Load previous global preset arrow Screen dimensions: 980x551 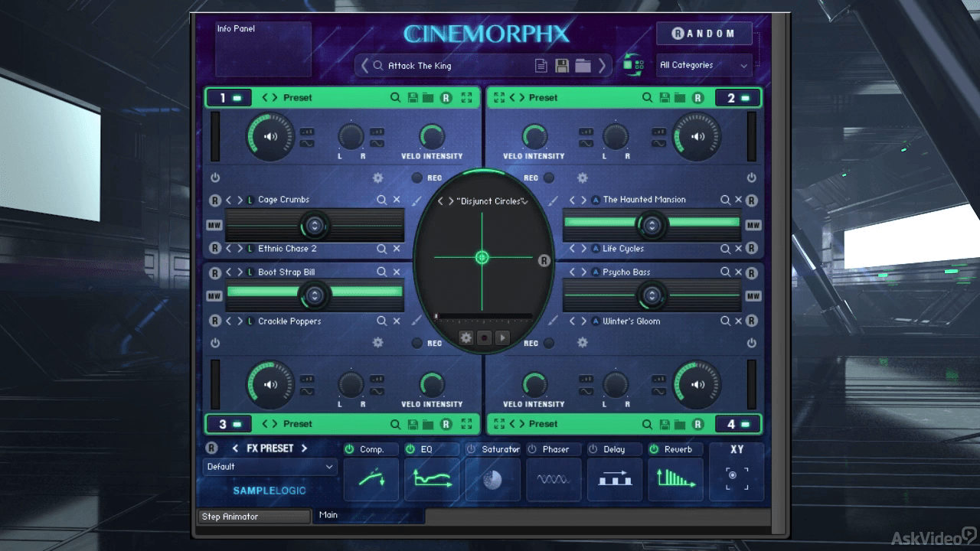click(364, 66)
